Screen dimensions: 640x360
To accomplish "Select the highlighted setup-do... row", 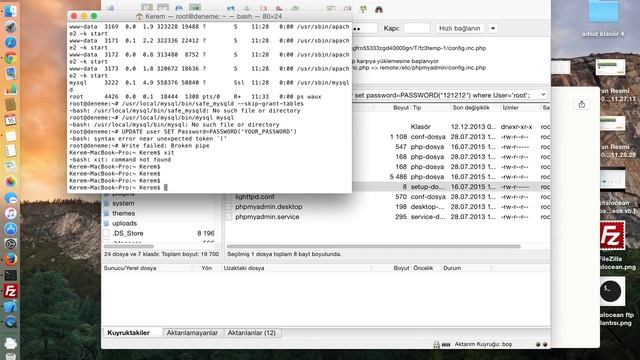I will tap(451, 187).
